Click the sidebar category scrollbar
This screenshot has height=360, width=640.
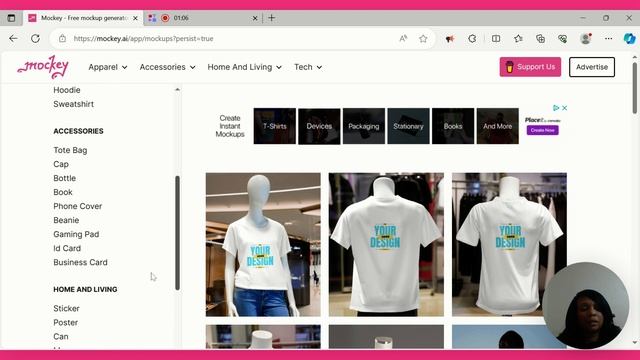[178, 233]
